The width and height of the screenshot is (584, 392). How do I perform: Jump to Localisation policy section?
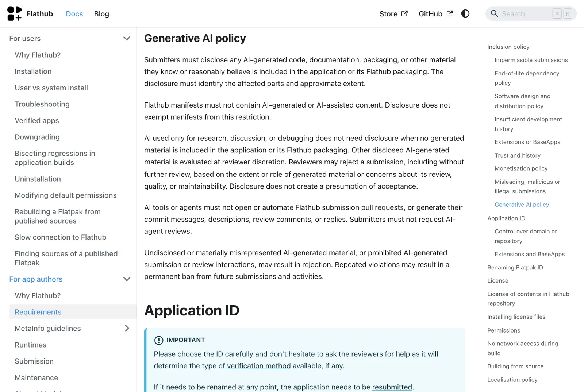click(x=512, y=380)
